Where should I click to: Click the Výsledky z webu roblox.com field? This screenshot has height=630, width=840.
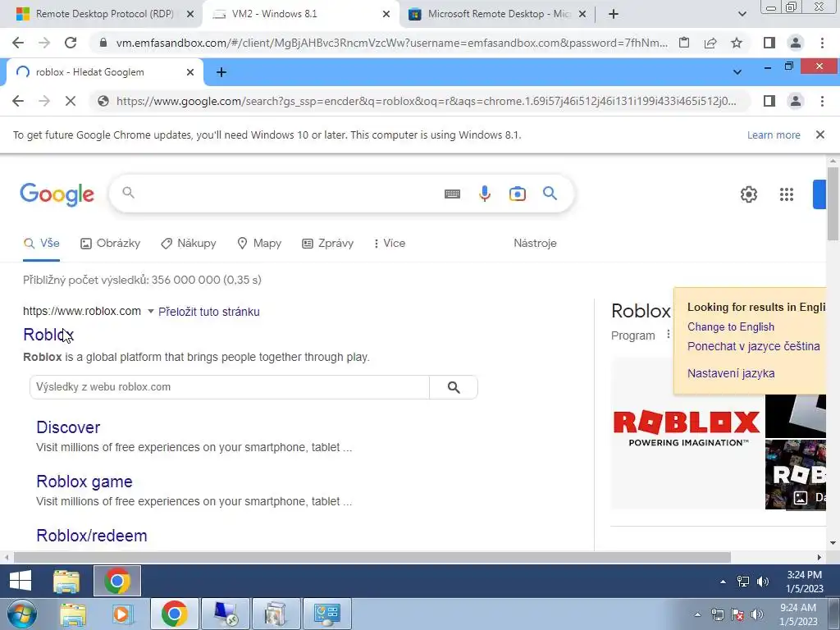coord(230,387)
